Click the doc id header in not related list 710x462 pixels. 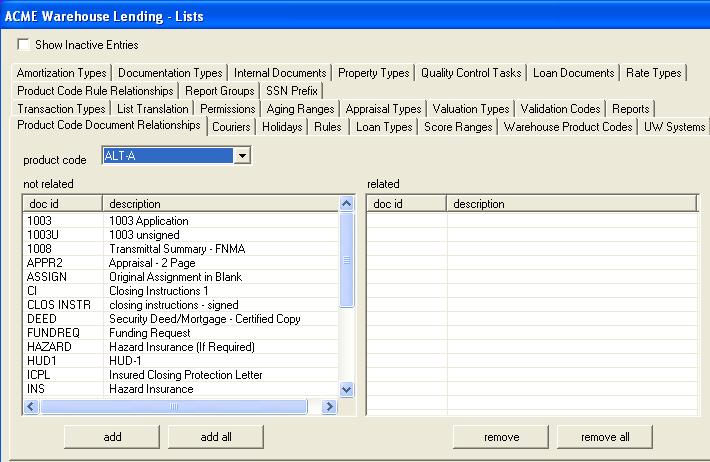[x=62, y=204]
